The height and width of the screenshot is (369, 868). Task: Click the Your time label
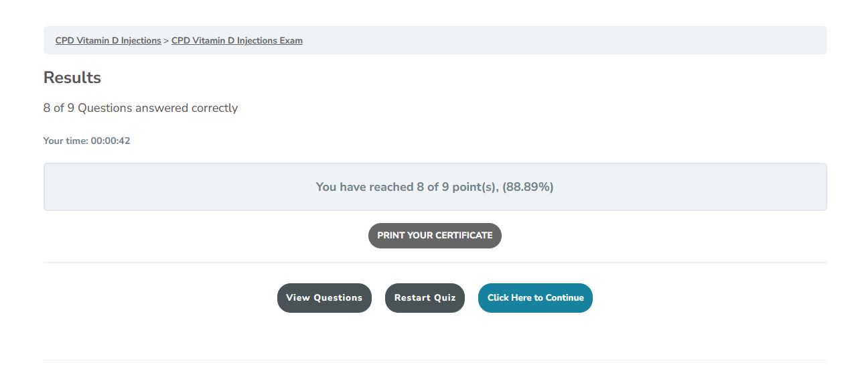click(x=66, y=141)
